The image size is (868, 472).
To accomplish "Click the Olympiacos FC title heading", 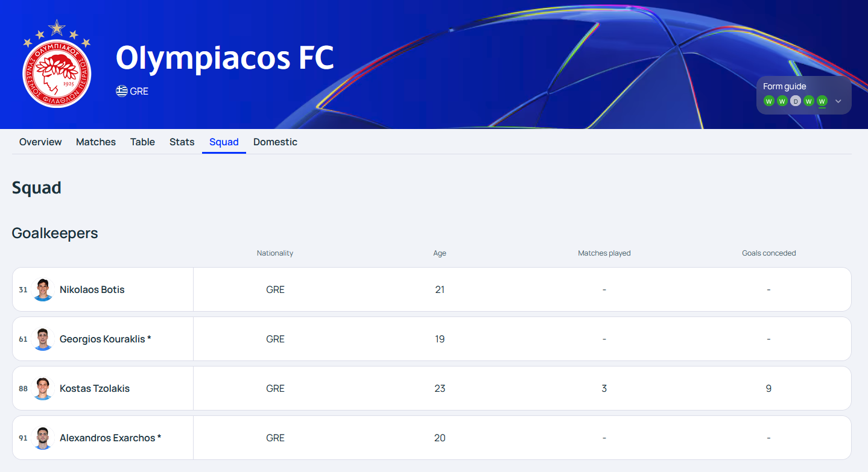I will click(x=224, y=58).
